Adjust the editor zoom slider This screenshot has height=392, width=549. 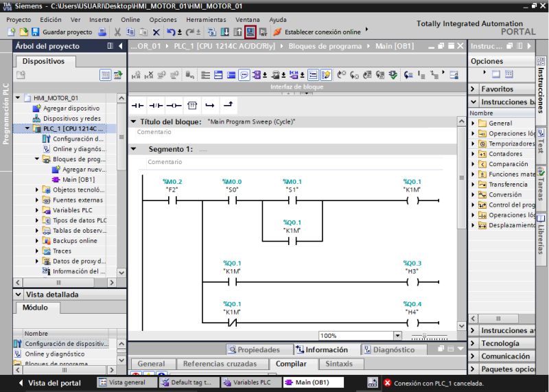425,336
